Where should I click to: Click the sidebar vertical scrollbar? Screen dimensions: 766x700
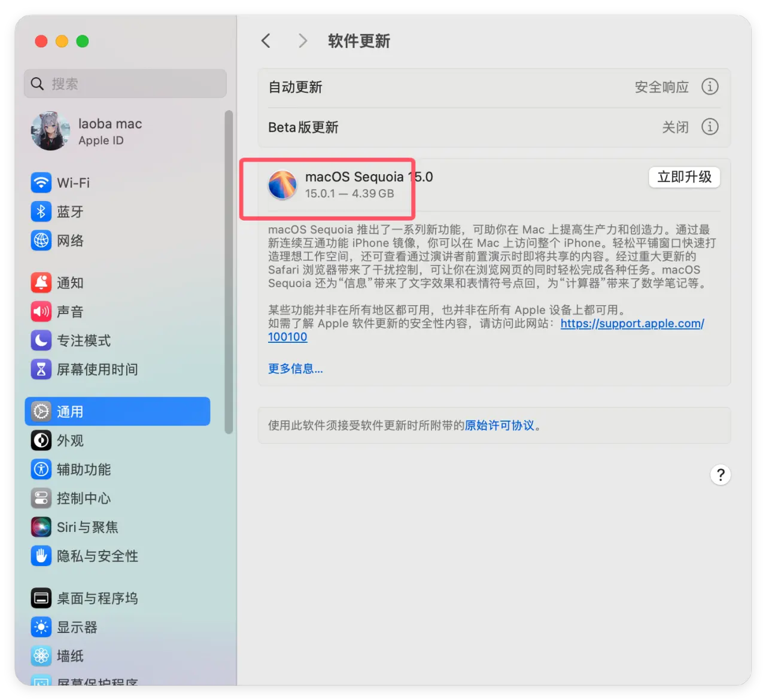228,272
